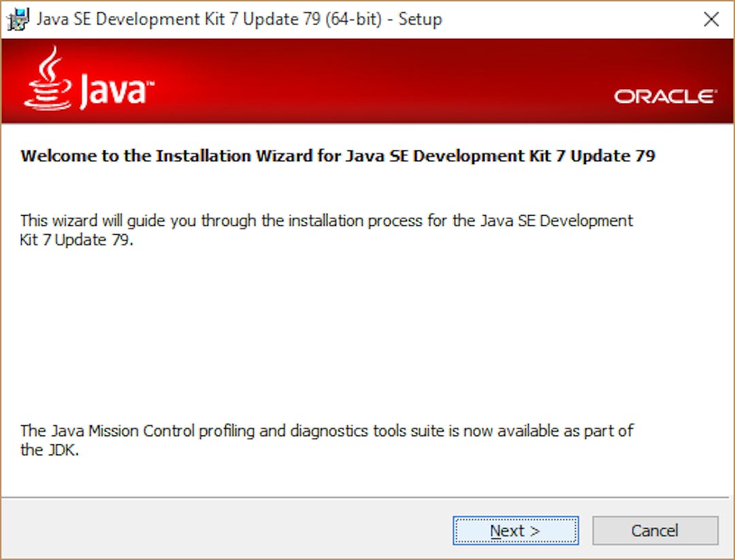This screenshot has width=735, height=560.
Task: Click the 'Welcome to the Installation Wizard' heading
Action: (338, 156)
